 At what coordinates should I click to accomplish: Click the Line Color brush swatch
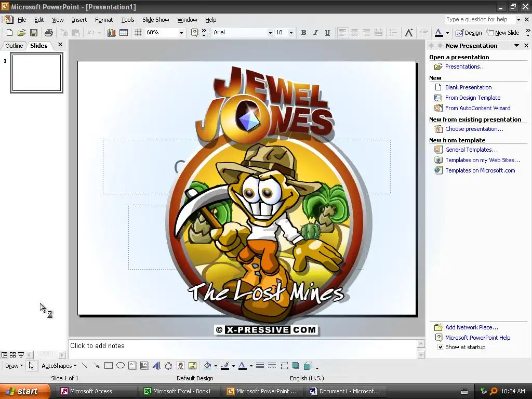coord(224,366)
